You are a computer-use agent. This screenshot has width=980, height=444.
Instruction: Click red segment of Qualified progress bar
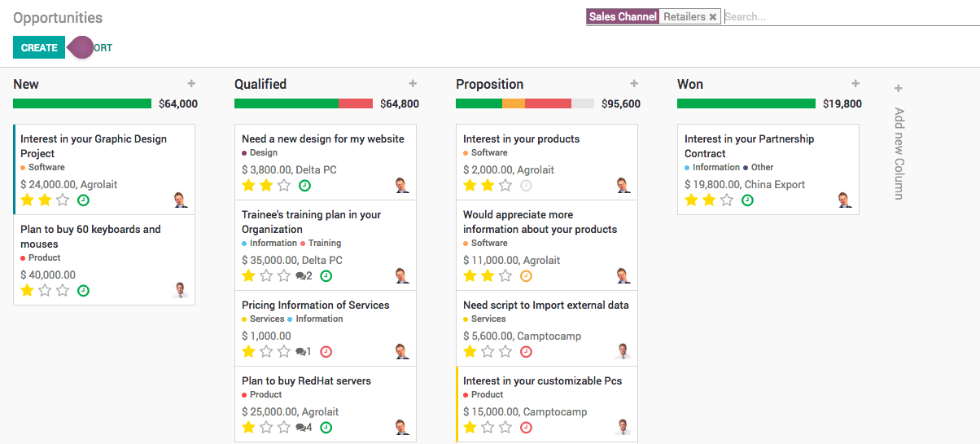355,103
